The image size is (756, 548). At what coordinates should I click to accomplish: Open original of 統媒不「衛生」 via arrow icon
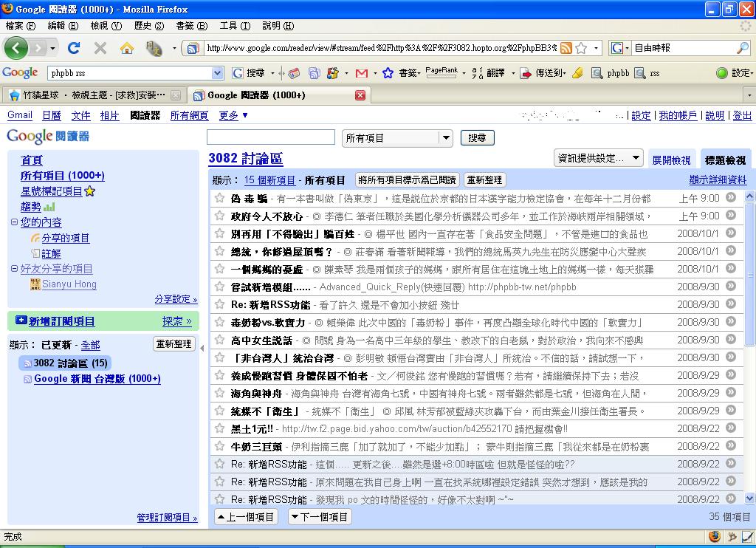tap(731, 410)
